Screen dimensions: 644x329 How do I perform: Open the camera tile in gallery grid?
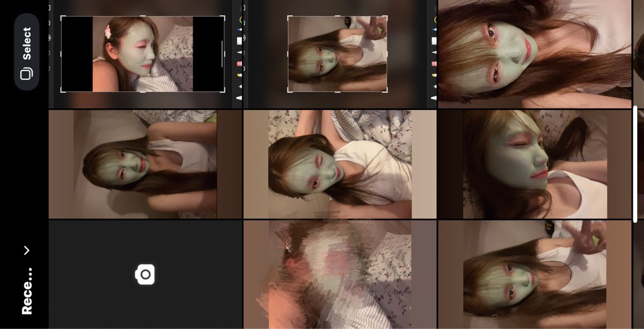click(x=145, y=274)
